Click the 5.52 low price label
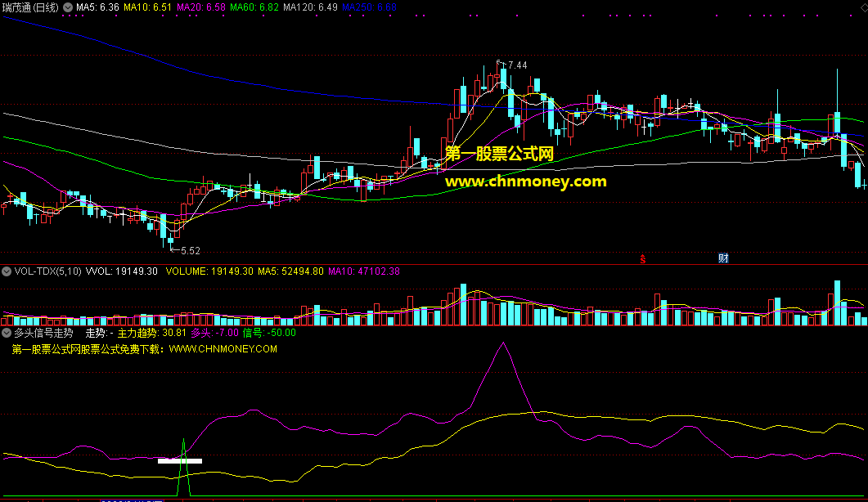 pyautogui.click(x=191, y=251)
